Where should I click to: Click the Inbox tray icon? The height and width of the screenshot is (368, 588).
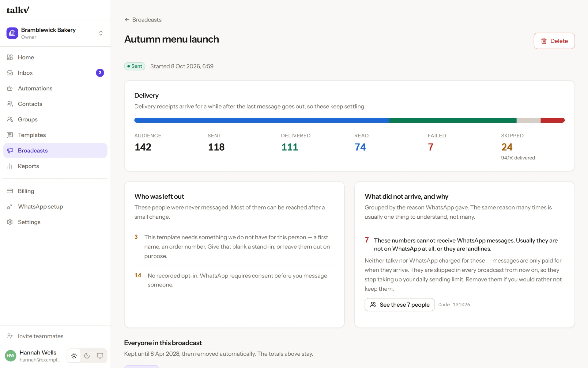(x=10, y=73)
